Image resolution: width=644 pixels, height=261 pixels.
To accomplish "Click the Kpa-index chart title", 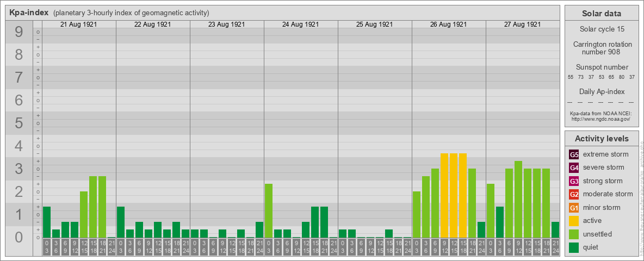I will coord(29,13).
